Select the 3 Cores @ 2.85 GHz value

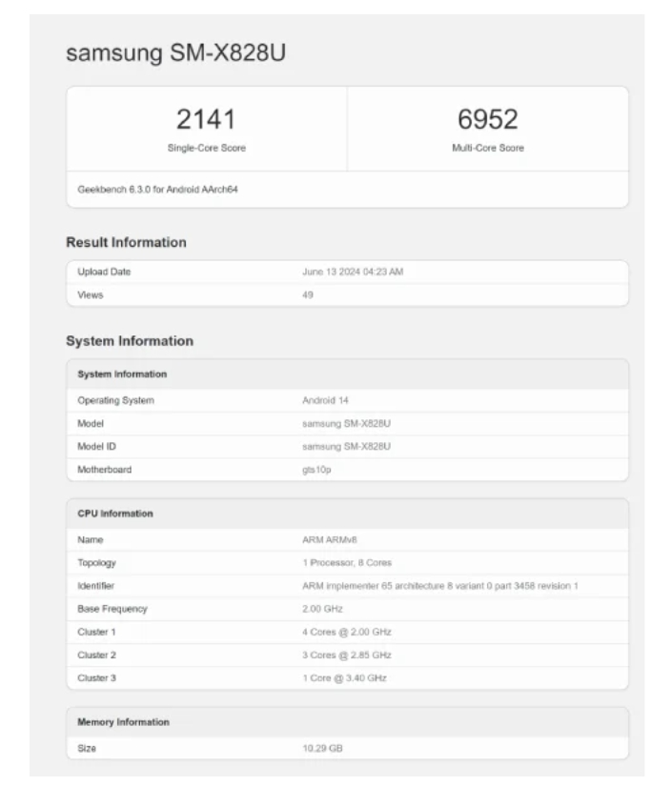[x=347, y=655]
